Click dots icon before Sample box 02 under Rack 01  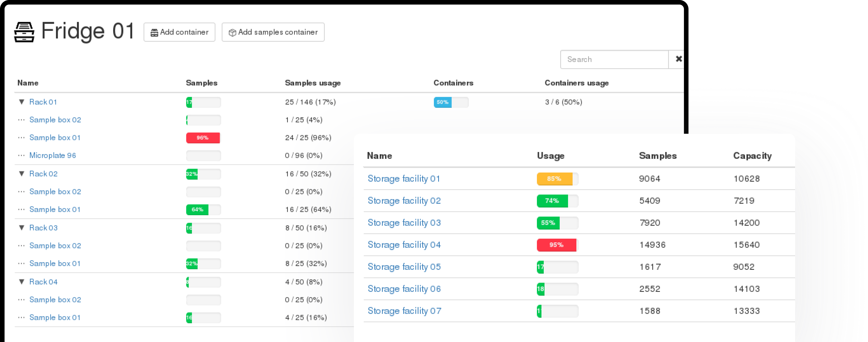[21, 120]
